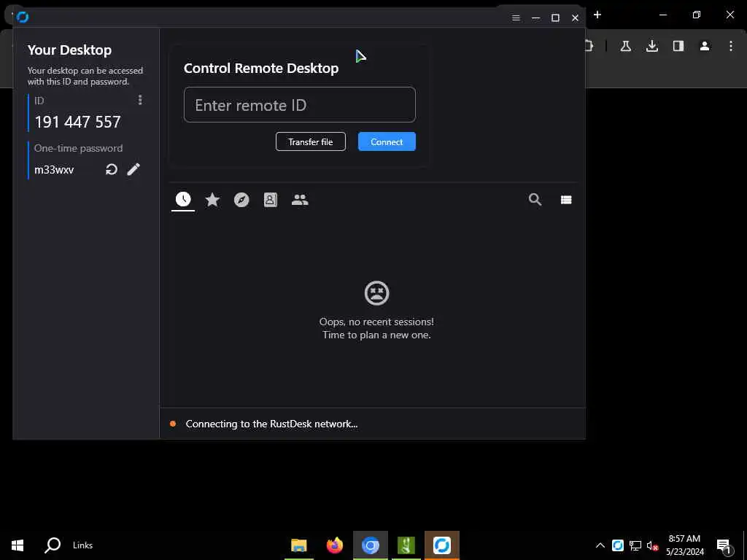Select the ID number 191 447 557
The width and height of the screenshot is (747, 560).
click(77, 122)
